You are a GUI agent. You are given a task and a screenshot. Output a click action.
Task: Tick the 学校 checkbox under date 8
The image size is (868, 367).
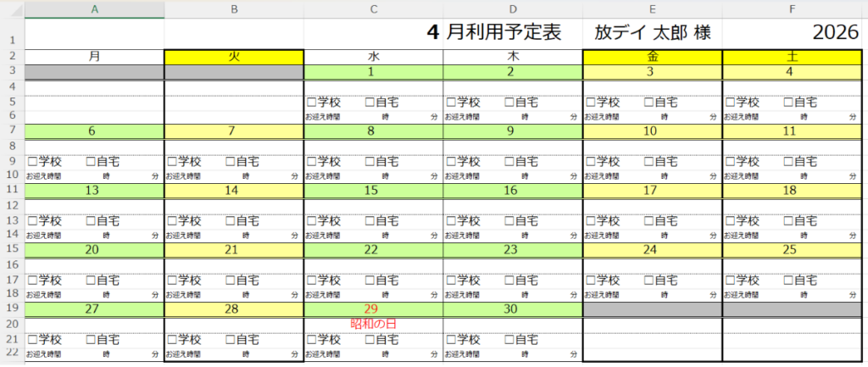tap(311, 162)
